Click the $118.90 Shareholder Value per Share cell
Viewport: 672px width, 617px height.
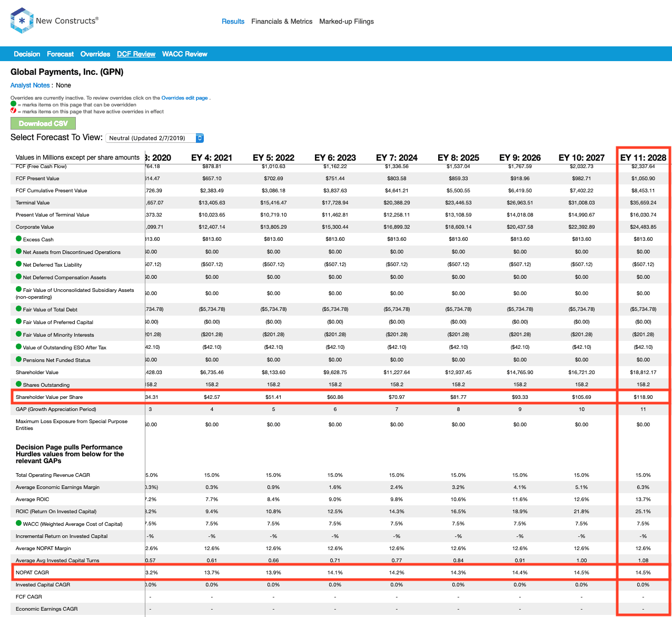pyautogui.click(x=643, y=397)
